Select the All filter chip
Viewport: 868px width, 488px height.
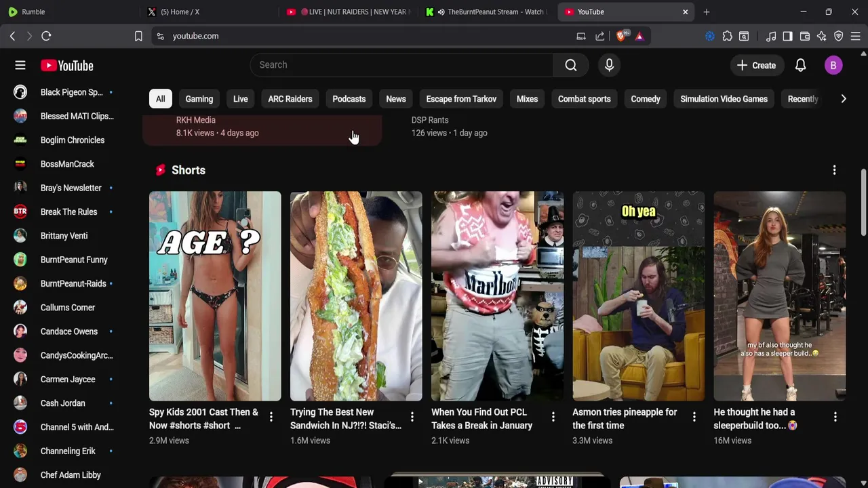pyautogui.click(x=160, y=99)
